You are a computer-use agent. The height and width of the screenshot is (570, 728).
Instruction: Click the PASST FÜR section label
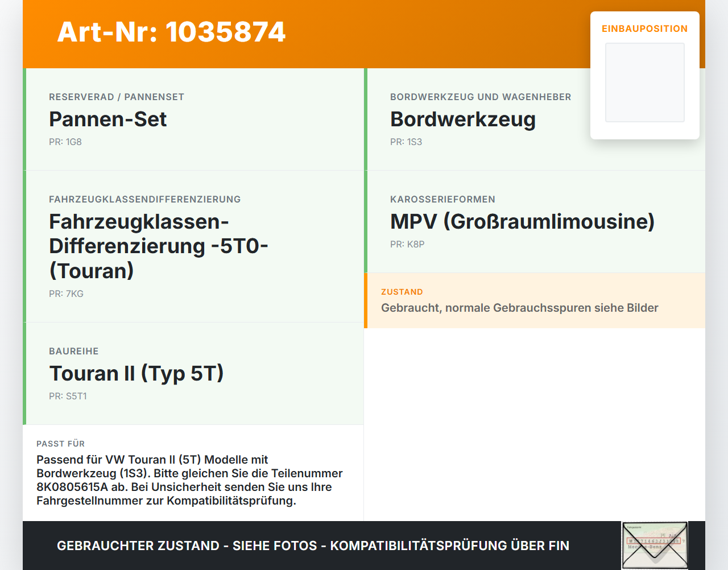point(60,444)
